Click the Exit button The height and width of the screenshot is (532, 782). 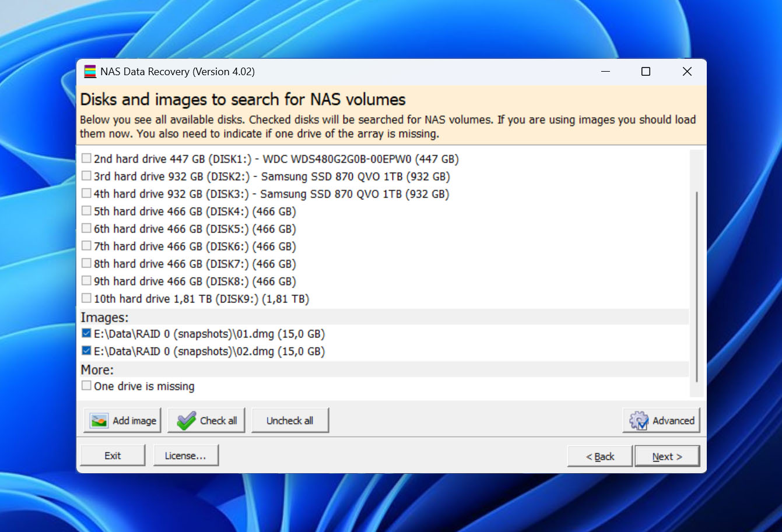click(x=112, y=455)
